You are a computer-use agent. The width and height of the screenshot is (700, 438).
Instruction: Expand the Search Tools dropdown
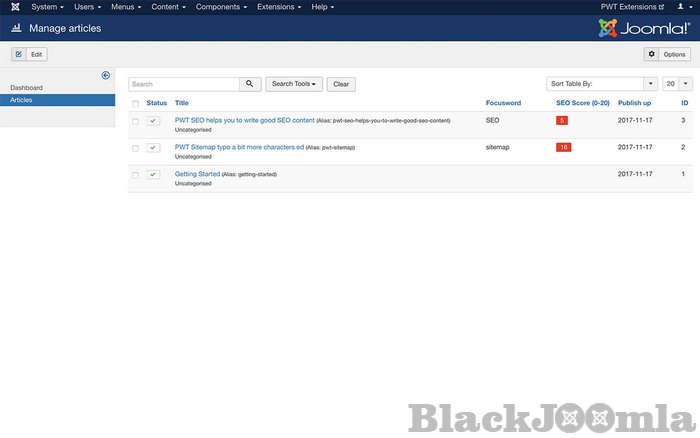click(x=294, y=84)
